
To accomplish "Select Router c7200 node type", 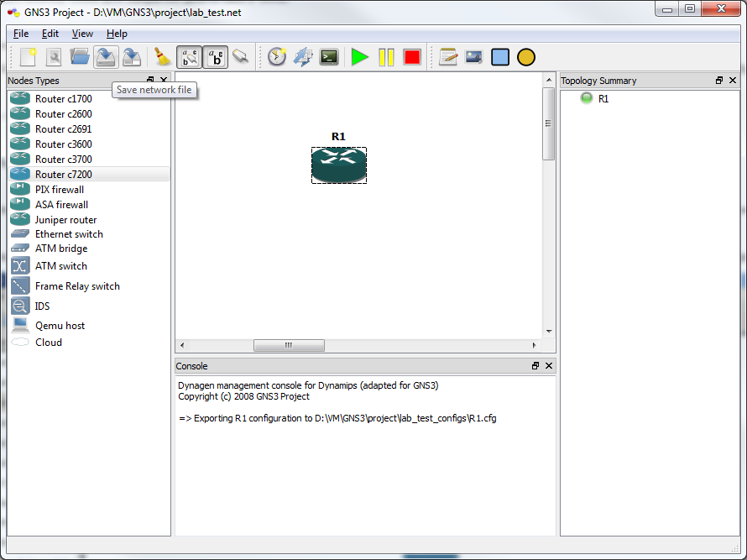I will 89,175.
